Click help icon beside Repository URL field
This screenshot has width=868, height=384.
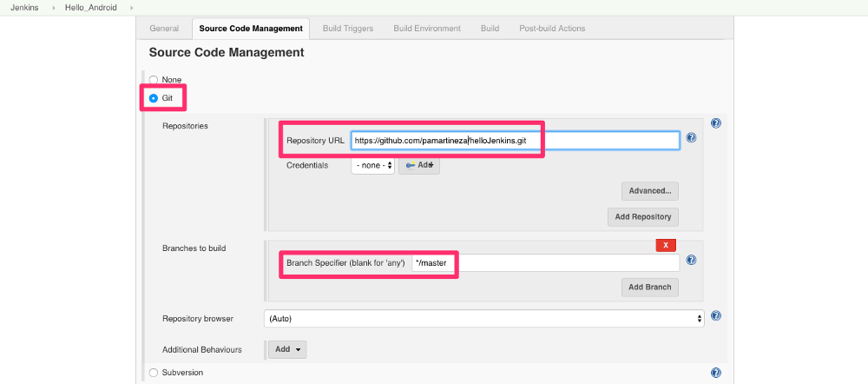(691, 138)
